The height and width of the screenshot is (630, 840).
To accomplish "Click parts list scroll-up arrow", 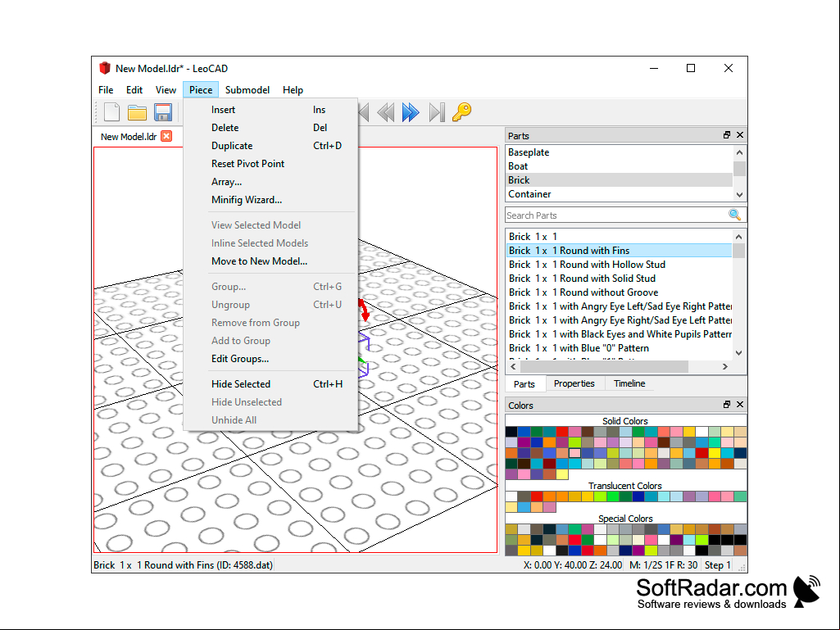I will point(738,237).
